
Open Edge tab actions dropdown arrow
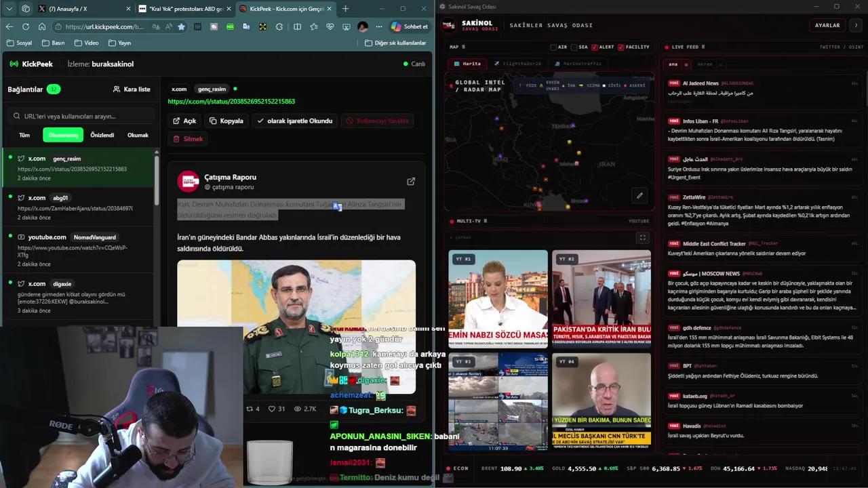tap(9, 9)
